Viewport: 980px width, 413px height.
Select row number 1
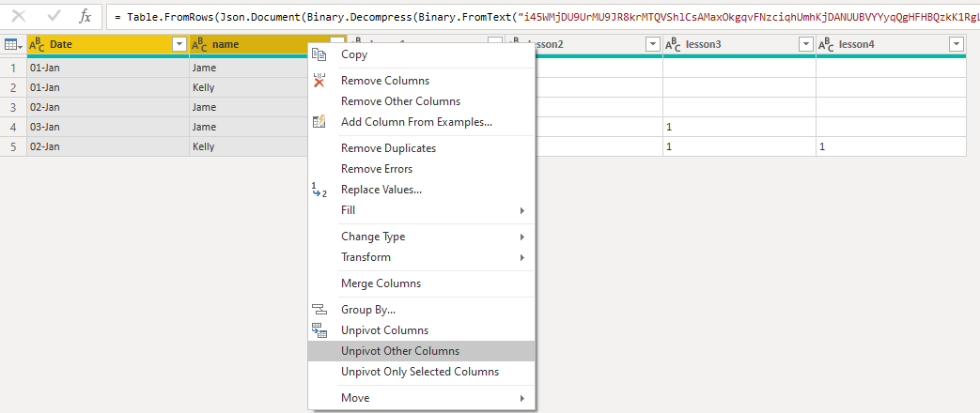13,68
